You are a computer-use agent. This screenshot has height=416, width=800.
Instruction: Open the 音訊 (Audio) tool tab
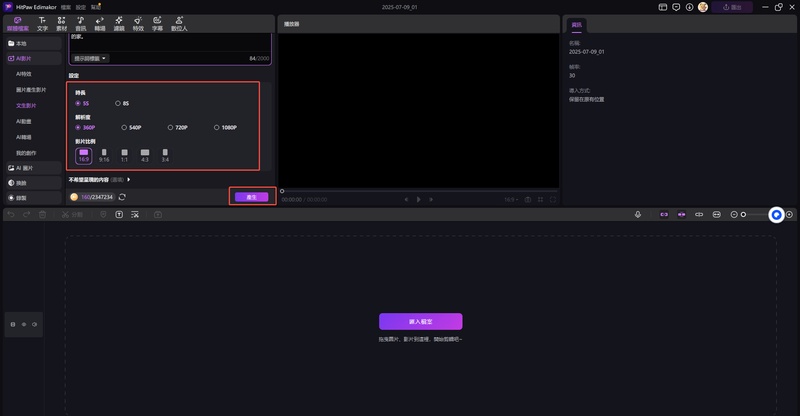[80, 24]
